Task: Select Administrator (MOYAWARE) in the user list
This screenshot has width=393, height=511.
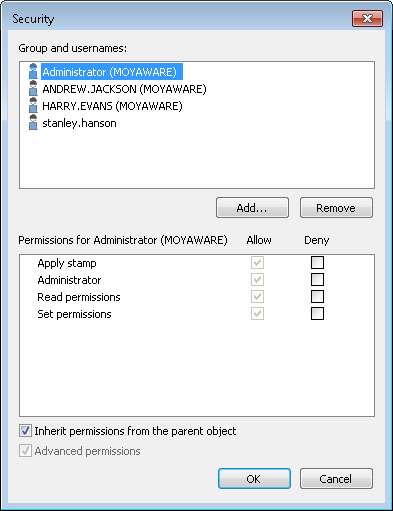Action: pyautogui.click(x=112, y=72)
